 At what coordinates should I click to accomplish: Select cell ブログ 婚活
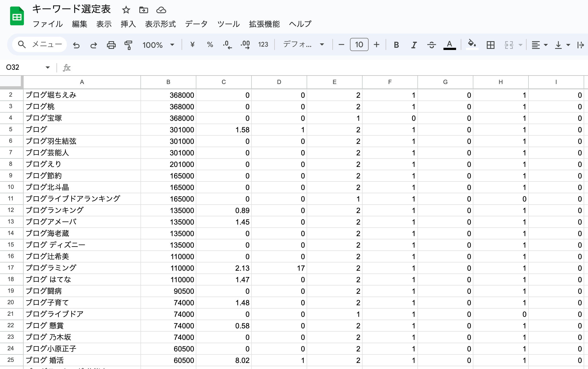pos(82,360)
